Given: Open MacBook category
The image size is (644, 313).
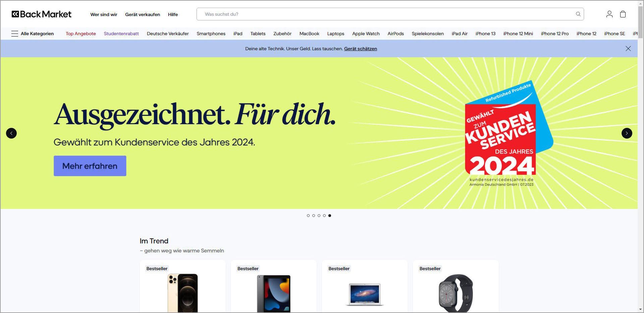Looking at the screenshot, I should click(309, 34).
